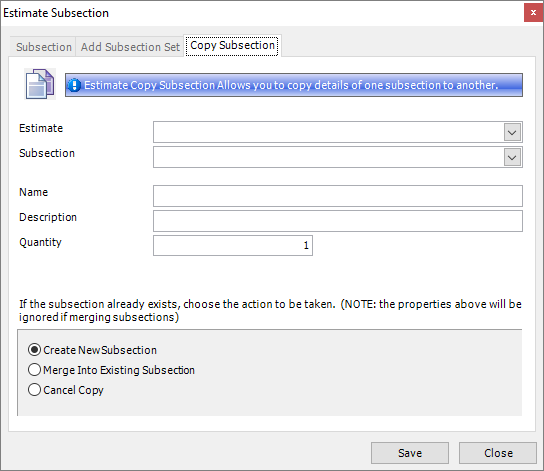
Task: Click the Description label
Action: click(48, 217)
